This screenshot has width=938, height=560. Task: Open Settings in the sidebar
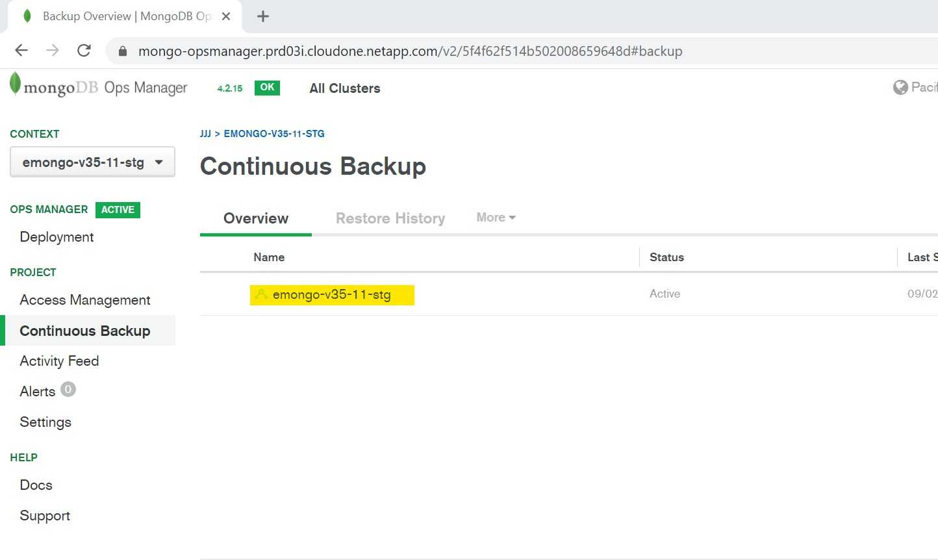45,422
